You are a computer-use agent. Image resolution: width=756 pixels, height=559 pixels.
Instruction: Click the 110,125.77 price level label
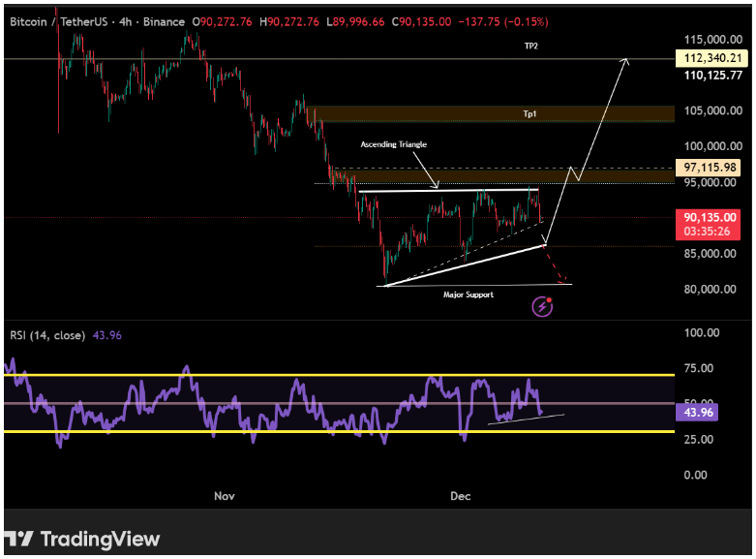click(713, 76)
